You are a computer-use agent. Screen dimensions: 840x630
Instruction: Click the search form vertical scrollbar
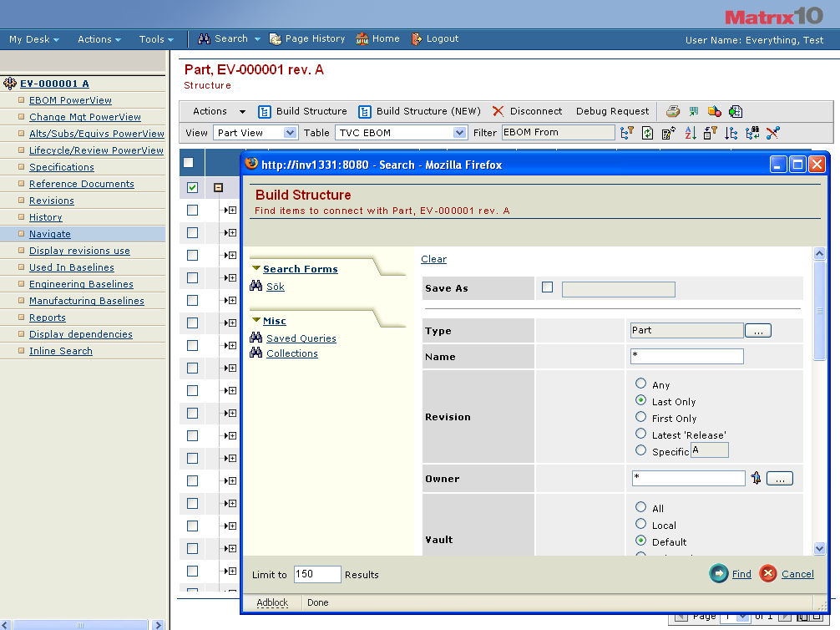coord(819,311)
